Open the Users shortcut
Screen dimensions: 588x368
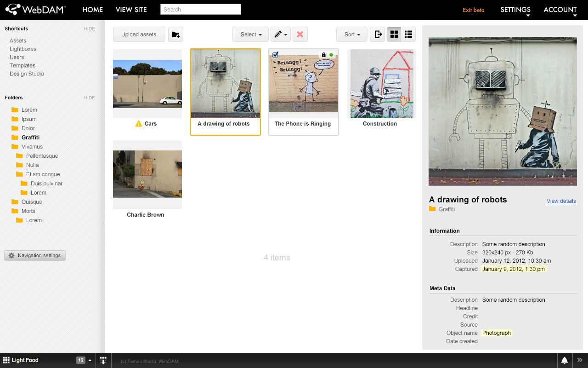17,57
